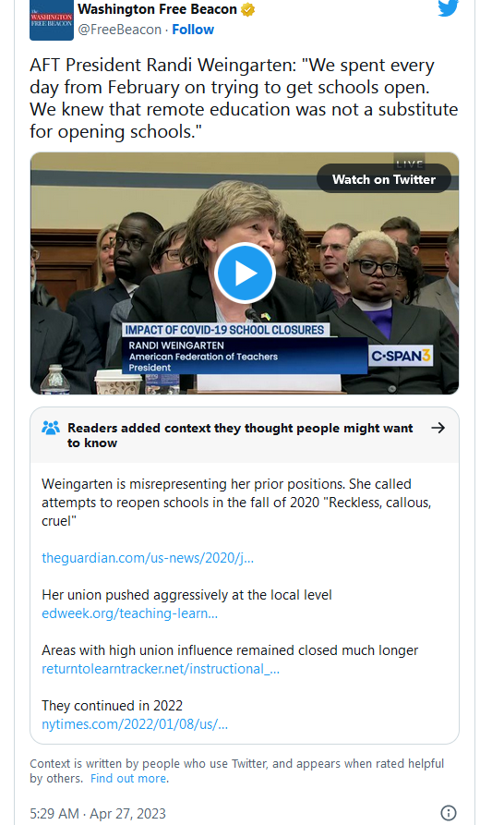The image size is (504, 825).
Task: Click the gold verified badge icon
Action: (x=248, y=9)
